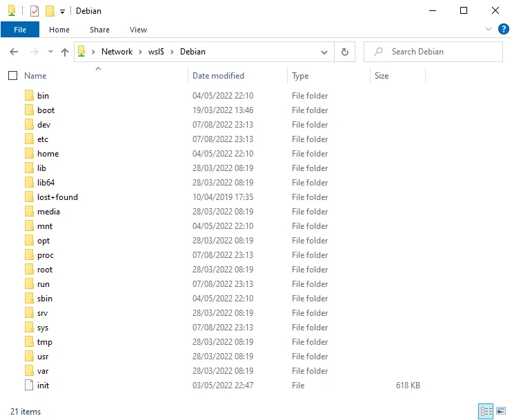
Task: Select the sbin folder name
Action: coord(45,299)
